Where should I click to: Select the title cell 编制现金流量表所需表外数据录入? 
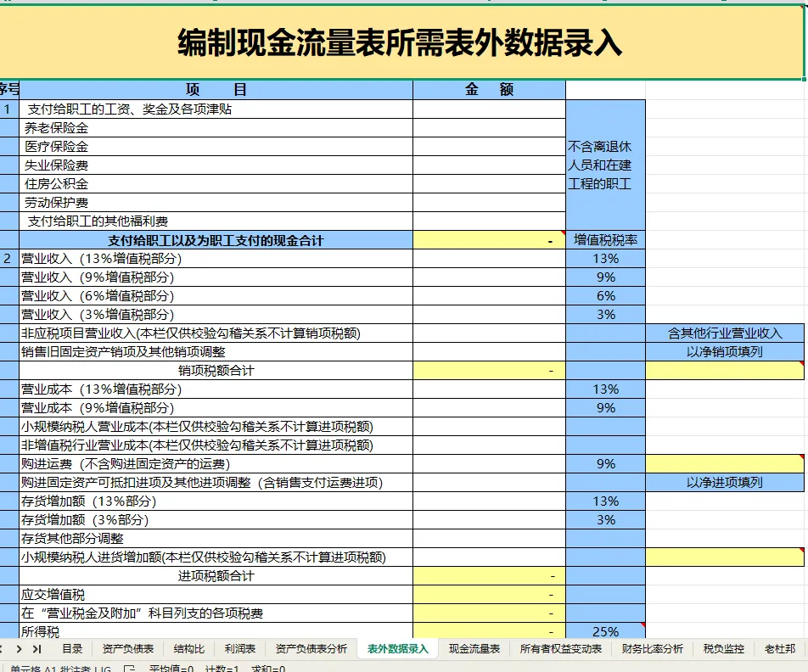[401, 42]
